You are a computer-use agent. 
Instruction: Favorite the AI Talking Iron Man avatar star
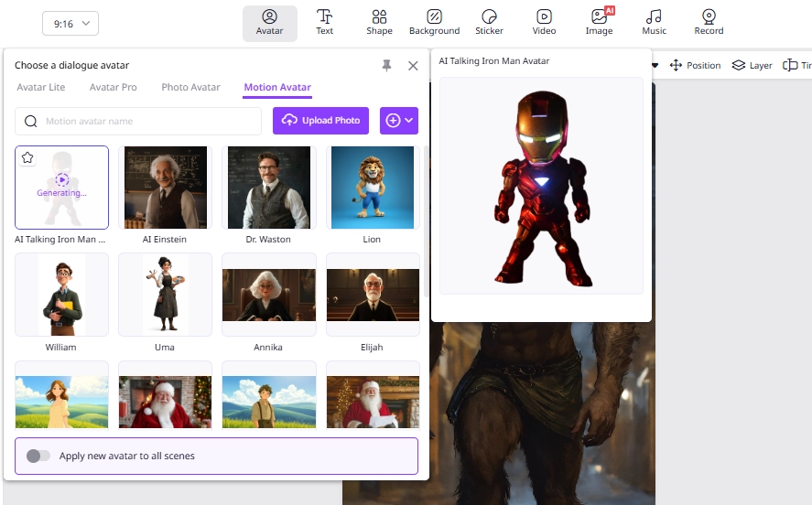click(x=27, y=158)
